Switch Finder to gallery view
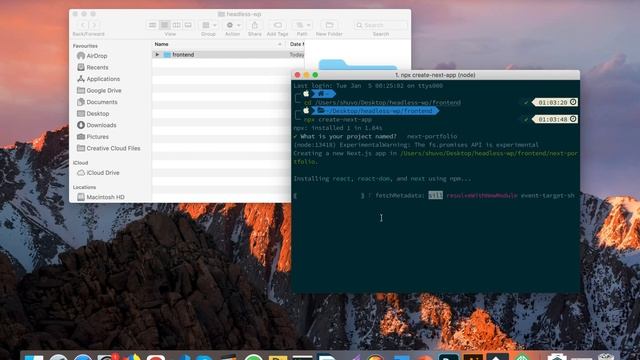The width and height of the screenshot is (640, 360). click(188, 25)
